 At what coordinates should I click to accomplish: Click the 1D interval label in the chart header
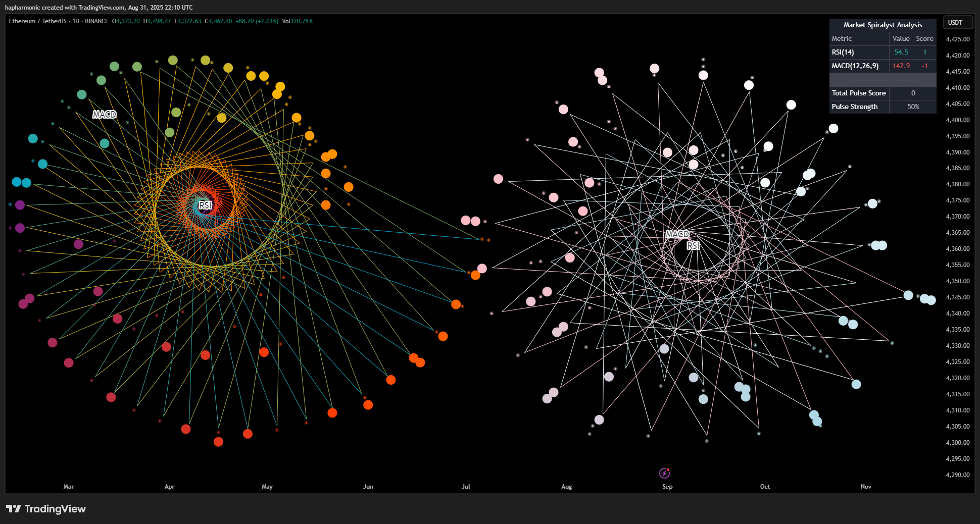76,21
